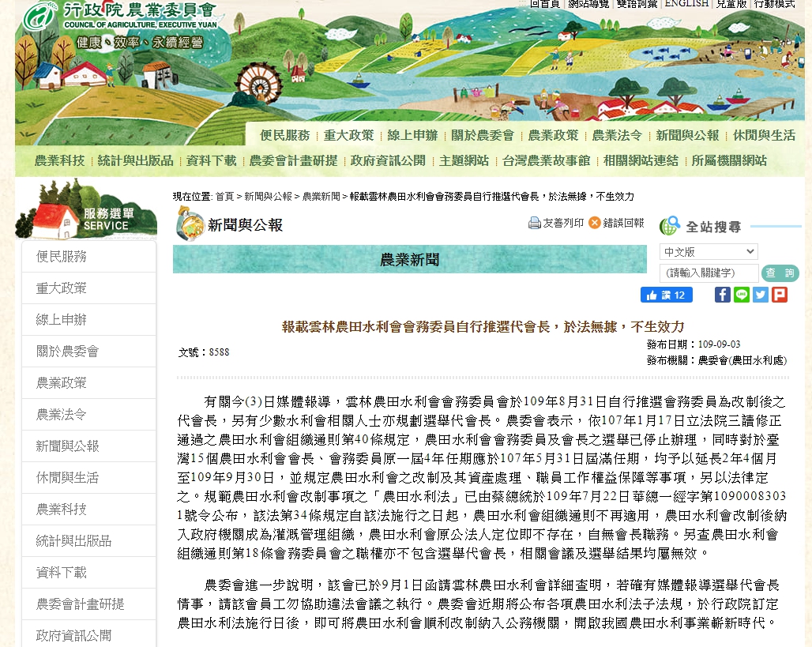The width and height of the screenshot is (812, 647).
Task: Click the 服務選單 SERVICE sidebar banner
Action: tap(86, 210)
